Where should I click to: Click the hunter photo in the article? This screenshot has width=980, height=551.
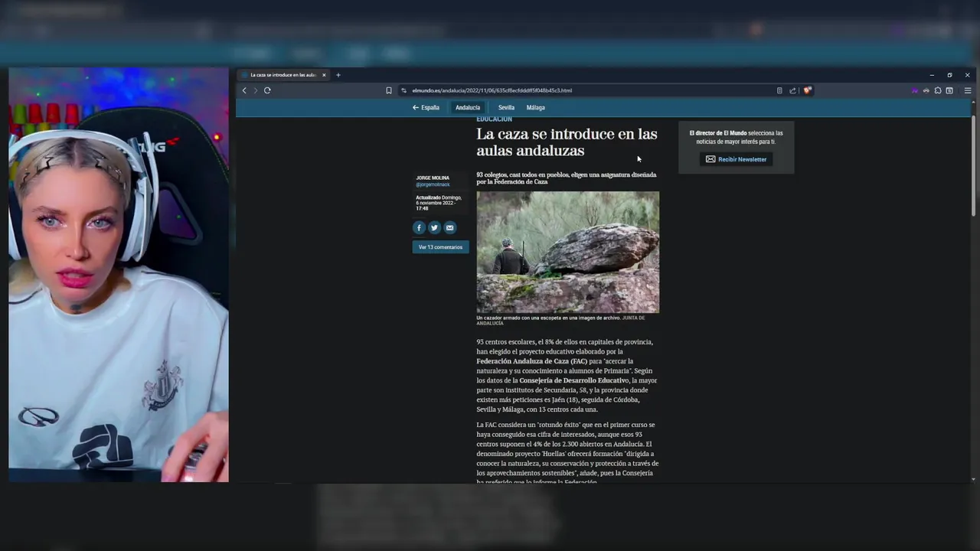(x=567, y=252)
